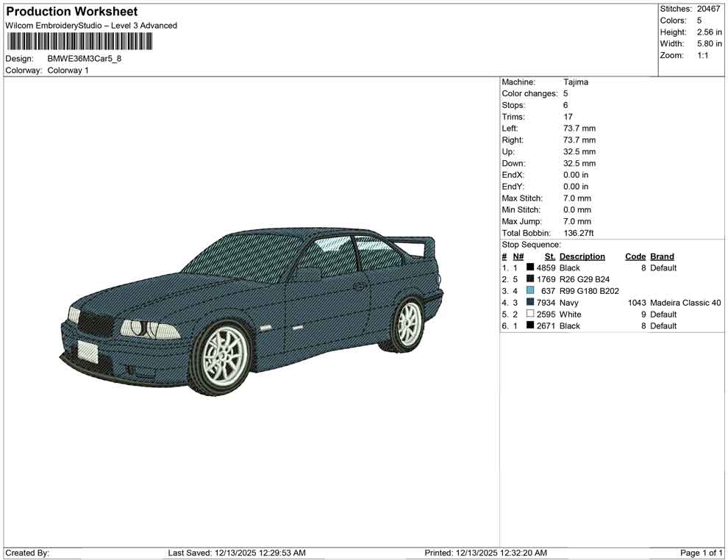
Task: Select the R26 G29 B24 color chip
Action: (530, 279)
